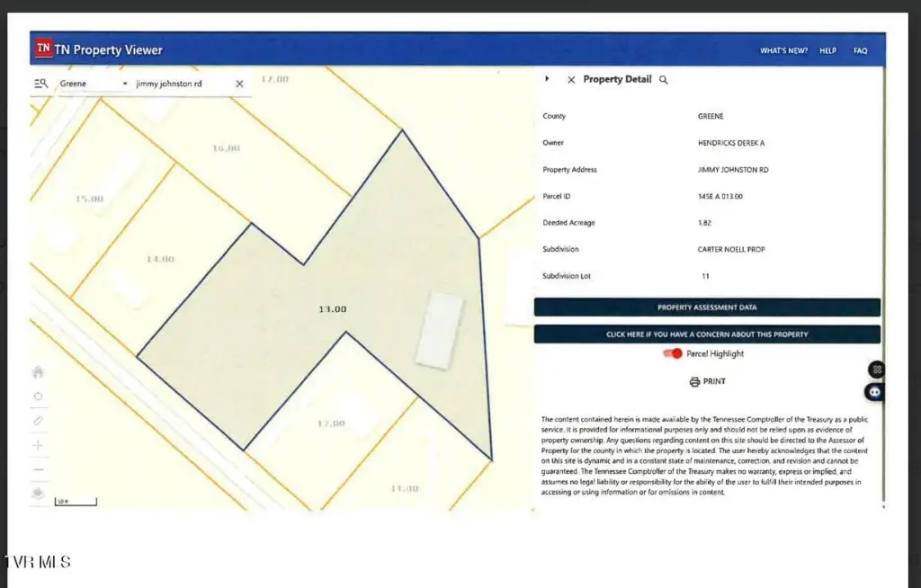Zoom out with the minus icon

(x=38, y=469)
